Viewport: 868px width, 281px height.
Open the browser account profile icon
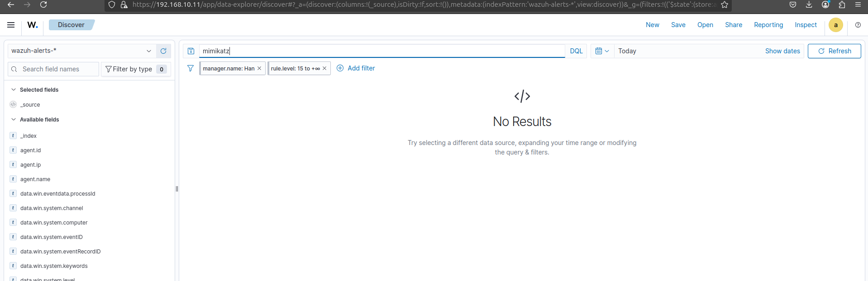pos(825,5)
